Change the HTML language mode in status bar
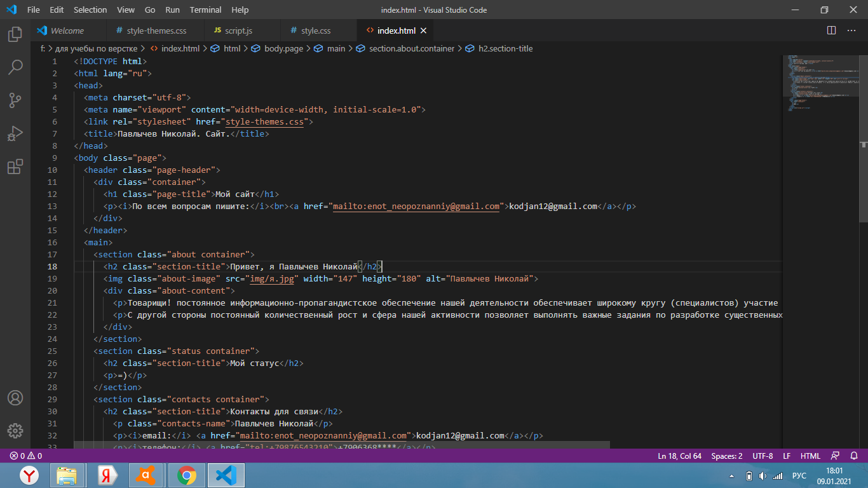868x488 pixels. 810,456
